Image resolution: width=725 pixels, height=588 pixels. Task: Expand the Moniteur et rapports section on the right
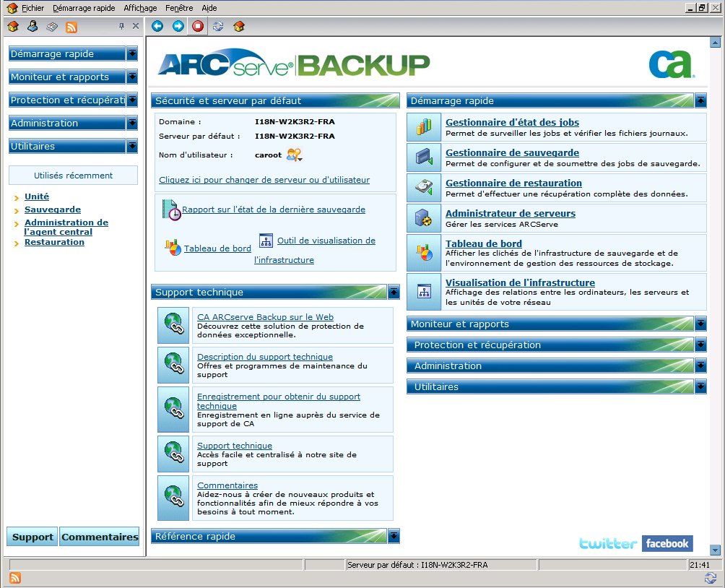pyautogui.click(x=700, y=324)
